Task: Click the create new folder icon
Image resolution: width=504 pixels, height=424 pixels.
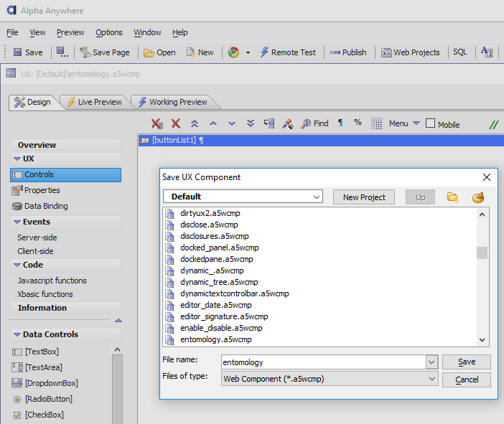Action: (x=453, y=197)
